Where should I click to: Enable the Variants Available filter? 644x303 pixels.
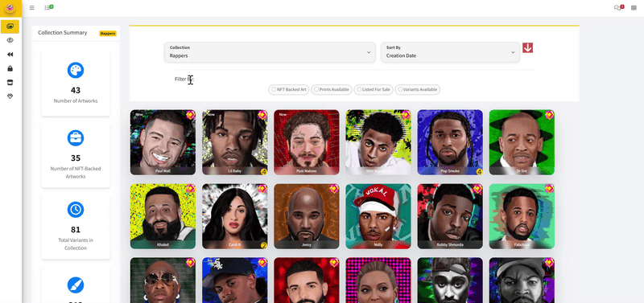point(418,89)
